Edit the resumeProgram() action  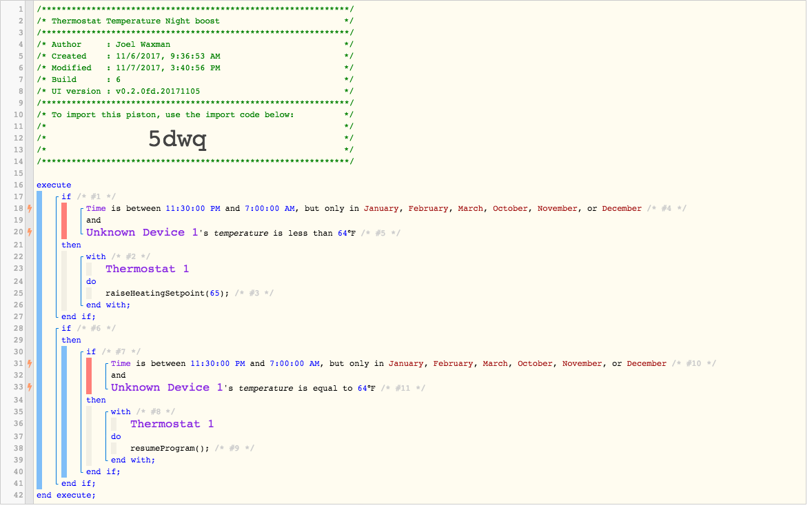click(170, 449)
